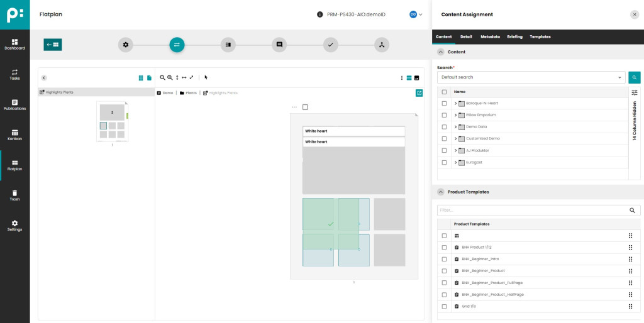Click the product templates Filter field
This screenshot has height=323, width=644.
(531, 211)
